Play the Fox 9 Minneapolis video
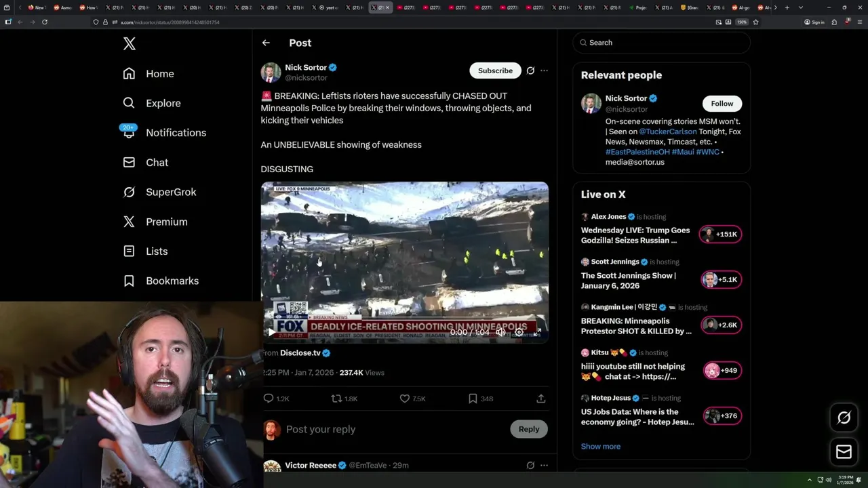The width and height of the screenshot is (868, 488). pyautogui.click(x=271, y=332)
